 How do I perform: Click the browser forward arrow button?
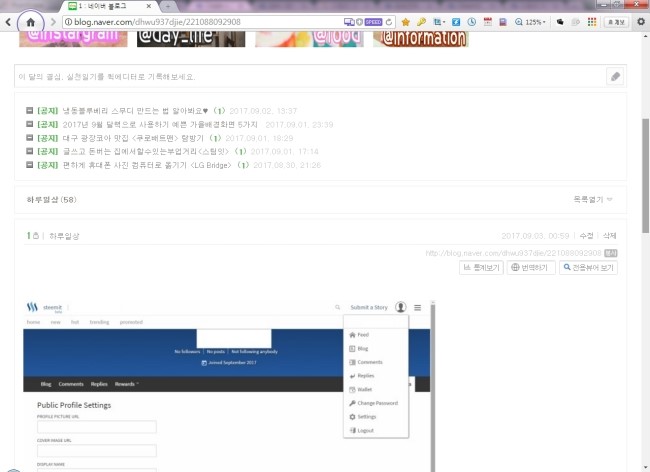(54, 21)
